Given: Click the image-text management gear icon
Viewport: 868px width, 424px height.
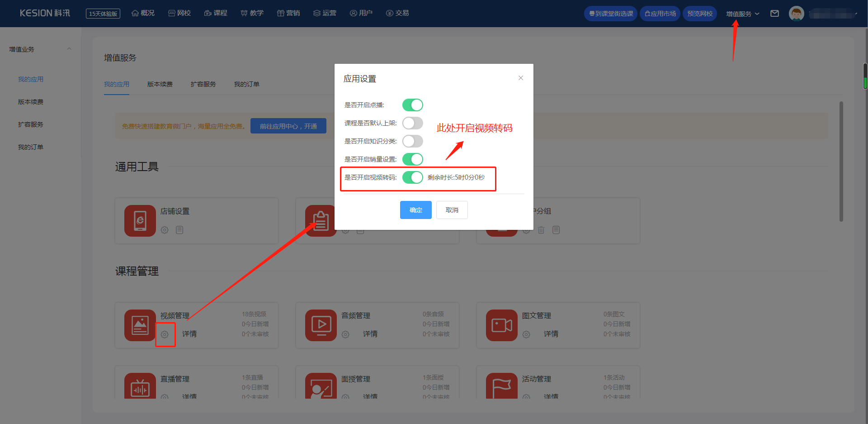Looking at the screenshot, I should [526, 334].
